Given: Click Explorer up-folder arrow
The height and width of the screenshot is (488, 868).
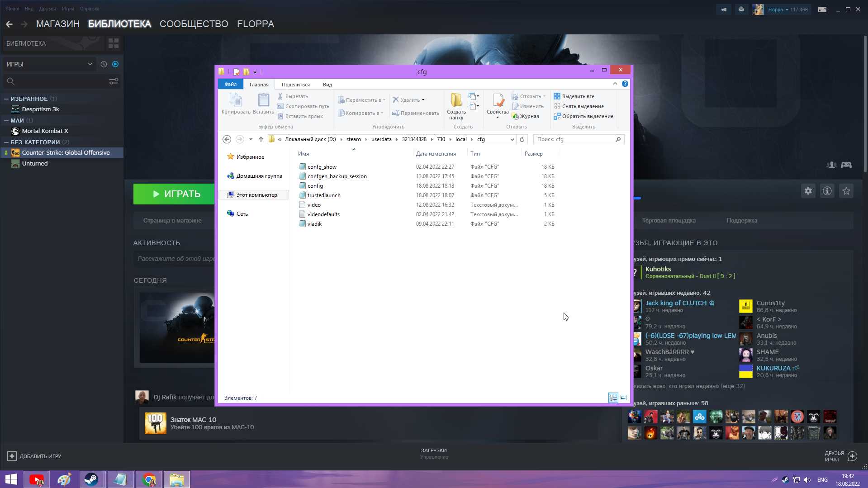Looking at the screenshot, I should [261, 139].
